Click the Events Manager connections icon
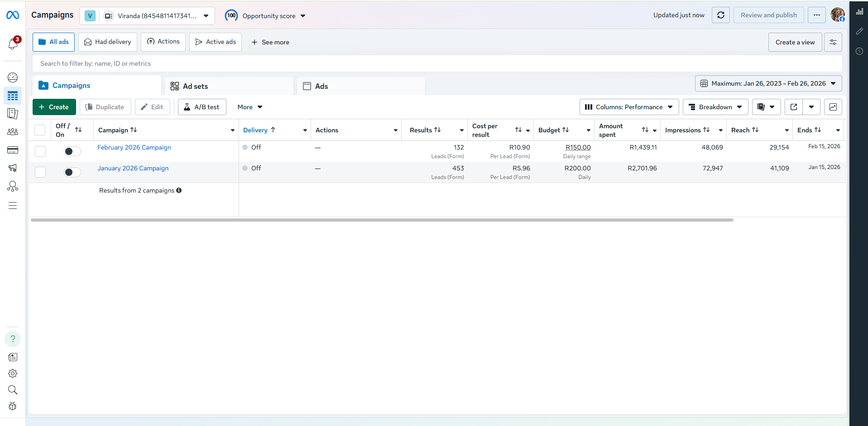Screen dimensions: 868x426 (13, 186)
